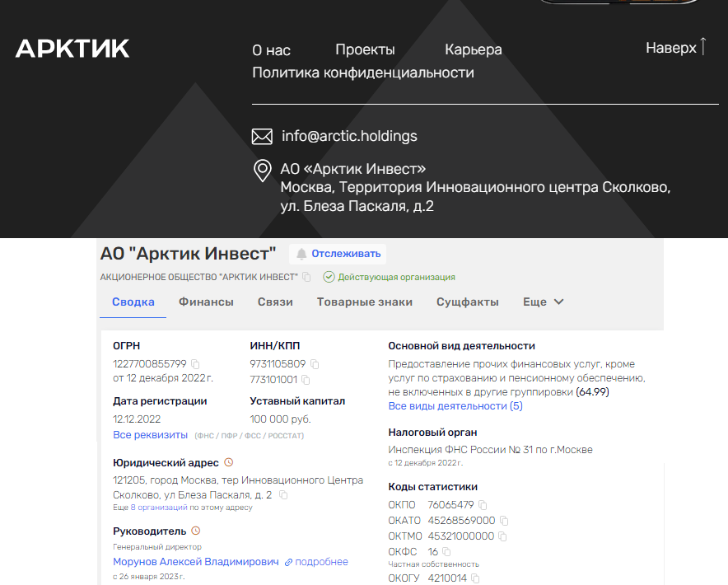Screen dimensions: 728x585
Task: Click the envelope icon beside the email address
Action: pyautogui.click(x=262, y=136)
